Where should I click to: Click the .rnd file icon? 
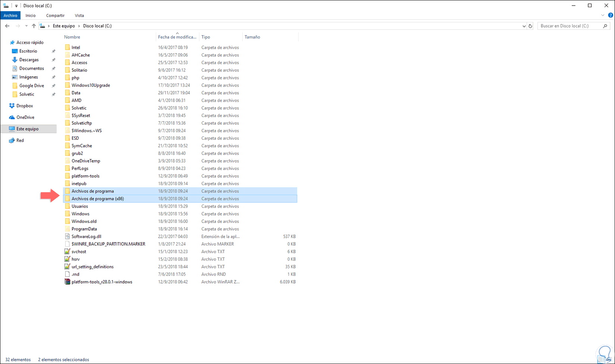pos(67,274)
